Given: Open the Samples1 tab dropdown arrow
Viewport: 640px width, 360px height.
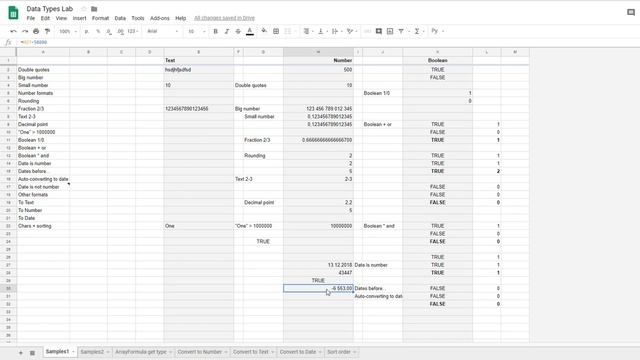Looking at the screenshot, I should coord(73,352).
